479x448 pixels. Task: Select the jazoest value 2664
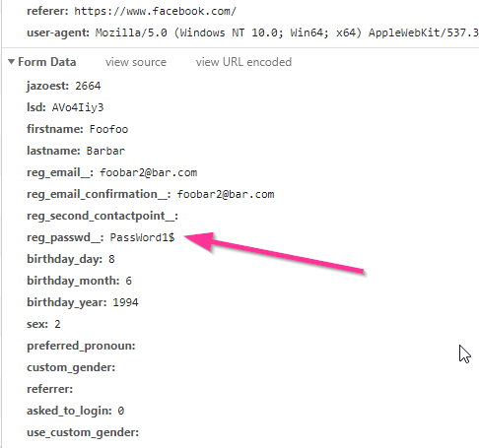(88, 86)
